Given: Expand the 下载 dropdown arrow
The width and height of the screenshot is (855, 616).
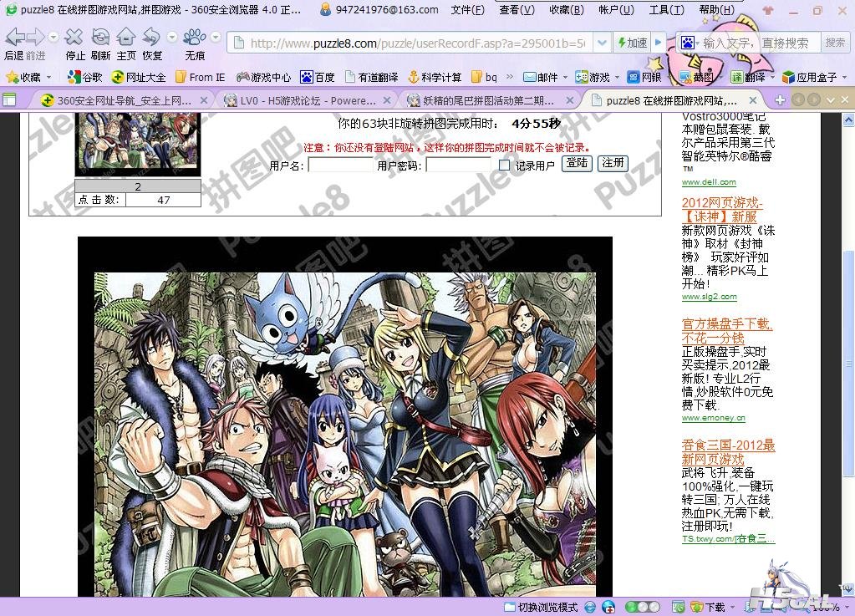Looking at the screenshot, I should tap(732, 607).
